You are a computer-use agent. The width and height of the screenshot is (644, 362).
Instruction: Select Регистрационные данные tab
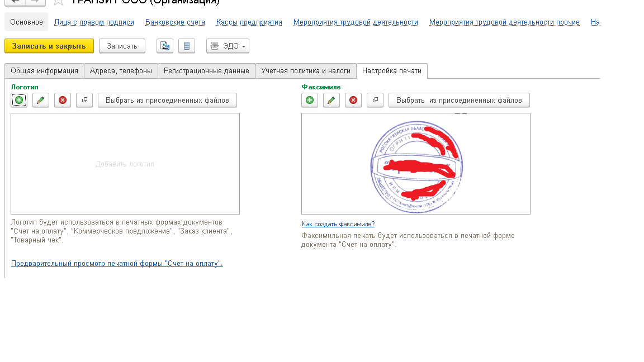click(x=206, y=71)
